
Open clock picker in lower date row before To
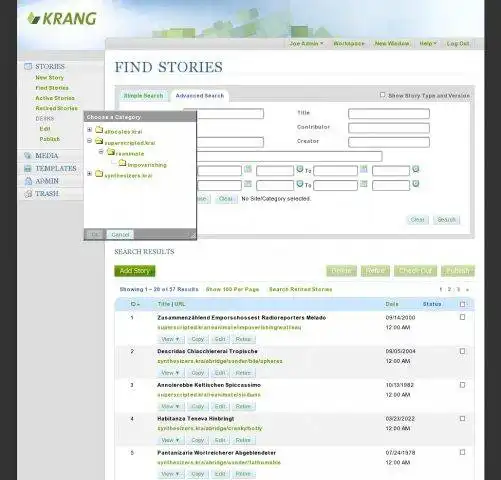[x=300, y=184]
